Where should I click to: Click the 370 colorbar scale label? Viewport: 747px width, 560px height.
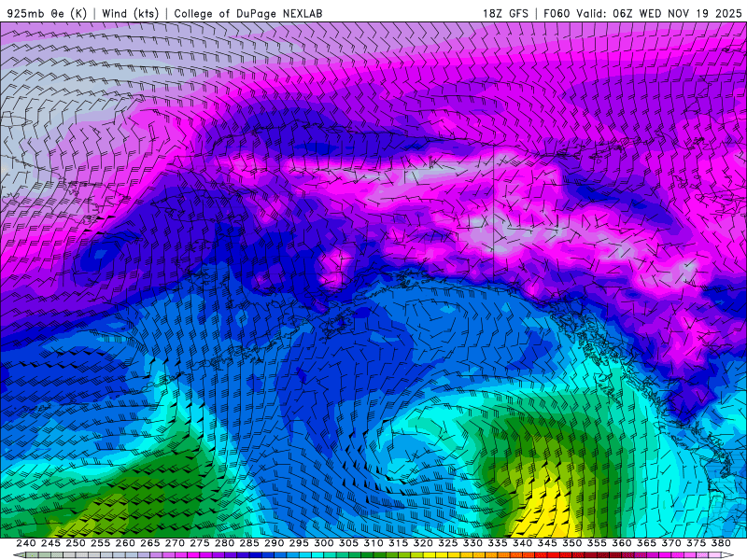tap(670, 543)
